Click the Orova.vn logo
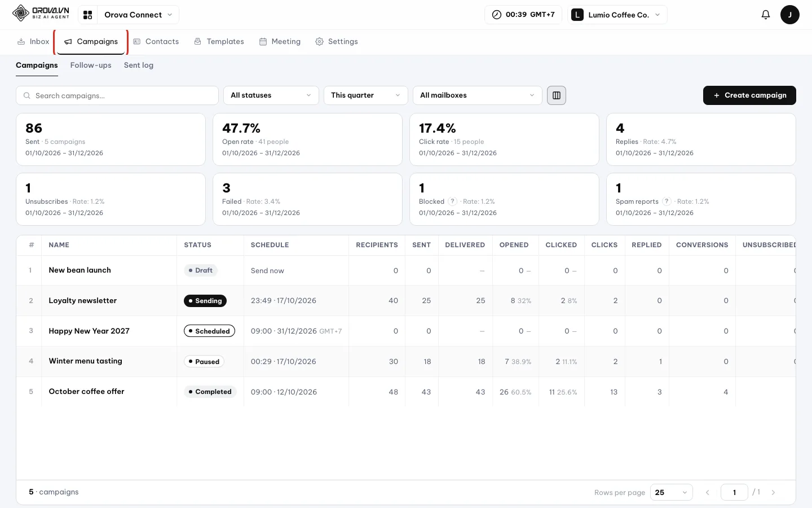The width and height of the screenshot is (812, 508). [41, 13]
